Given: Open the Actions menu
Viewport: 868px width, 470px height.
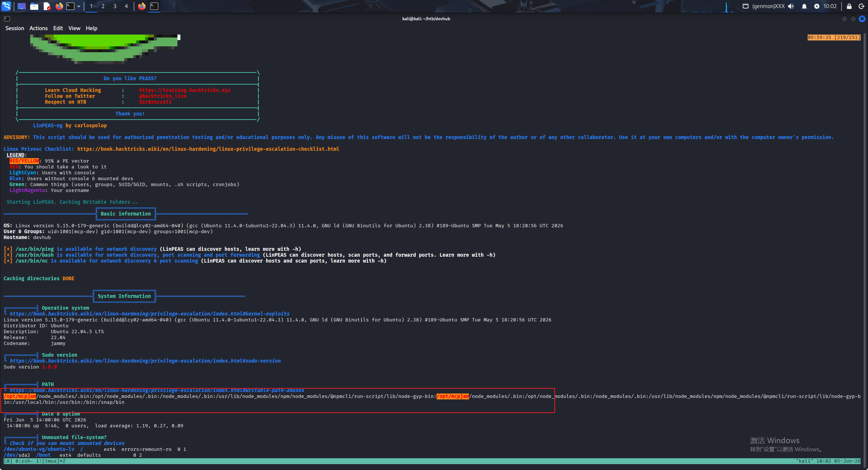Looking at the screenshot, I should 39,28.
